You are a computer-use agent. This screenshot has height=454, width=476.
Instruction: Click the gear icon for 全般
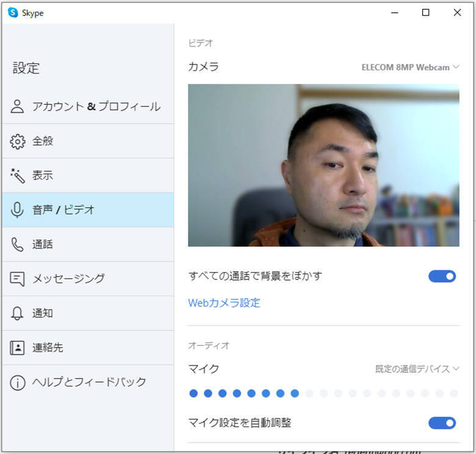point(18,141)
